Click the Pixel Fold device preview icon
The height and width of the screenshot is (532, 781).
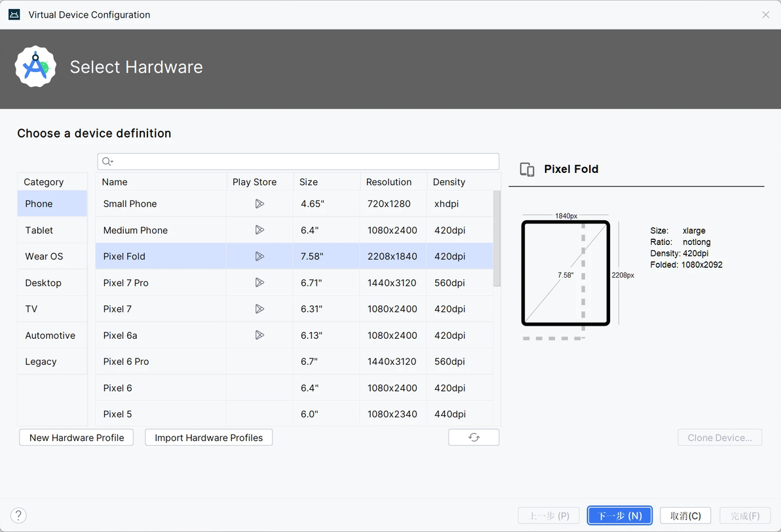point(527,170)
